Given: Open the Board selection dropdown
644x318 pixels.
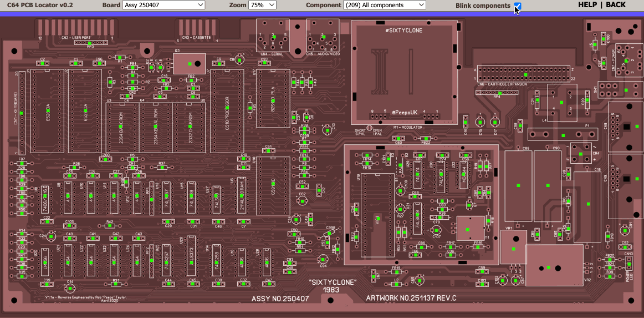Looking at the screenshot, I should (x=165, y=5).
